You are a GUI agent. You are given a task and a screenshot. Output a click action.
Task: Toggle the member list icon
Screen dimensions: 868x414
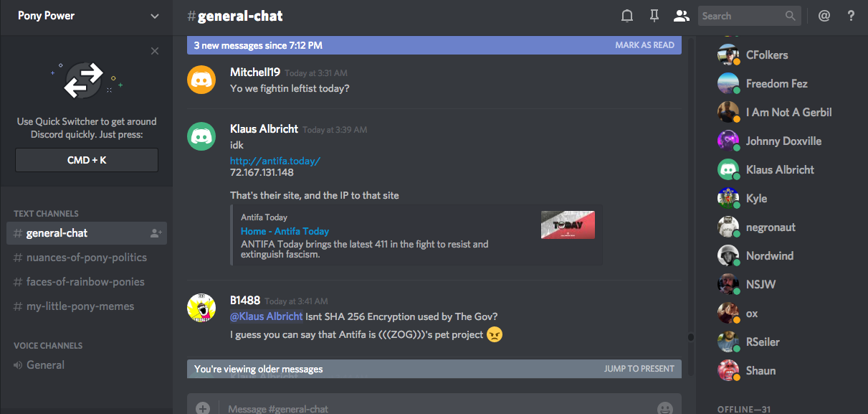pyautogui.click(x=681, y=16)
